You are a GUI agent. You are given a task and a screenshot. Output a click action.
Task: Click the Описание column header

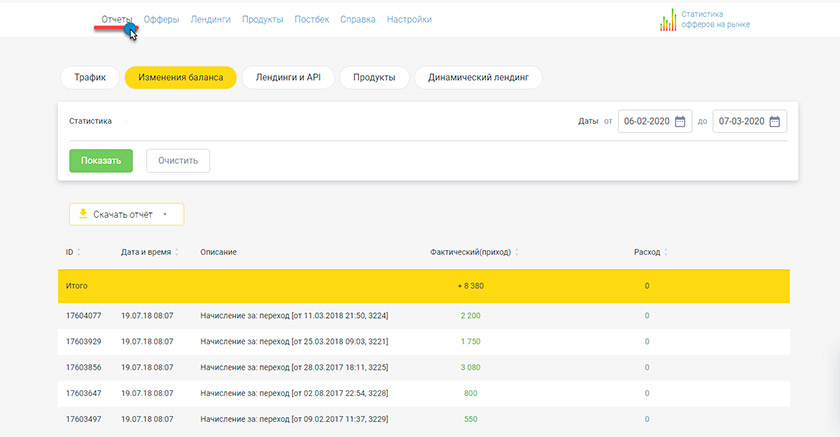coord(219,252)
